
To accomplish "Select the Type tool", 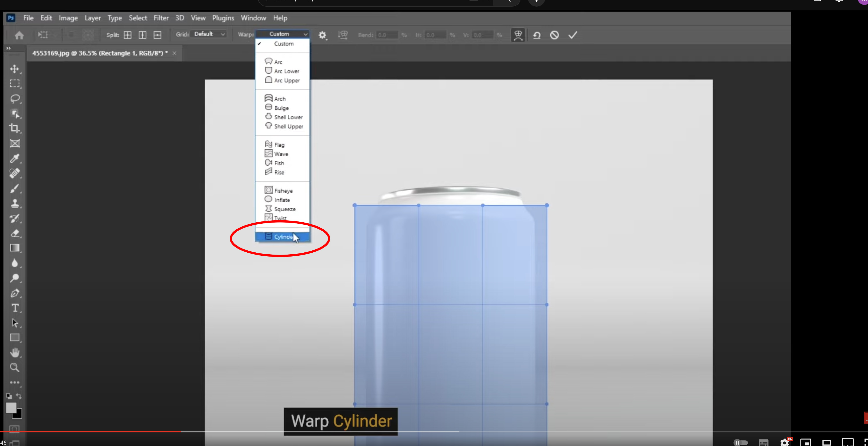I will coord(15,308).
